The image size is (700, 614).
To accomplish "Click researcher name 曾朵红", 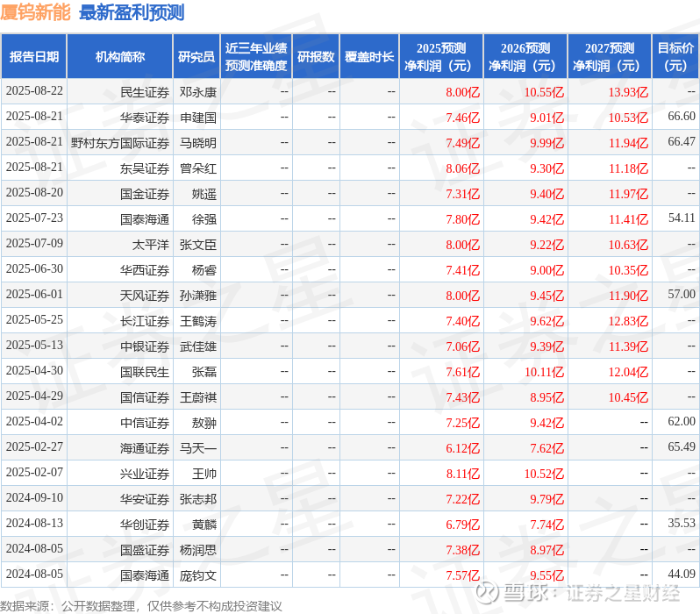I will (x=198, y=168).
